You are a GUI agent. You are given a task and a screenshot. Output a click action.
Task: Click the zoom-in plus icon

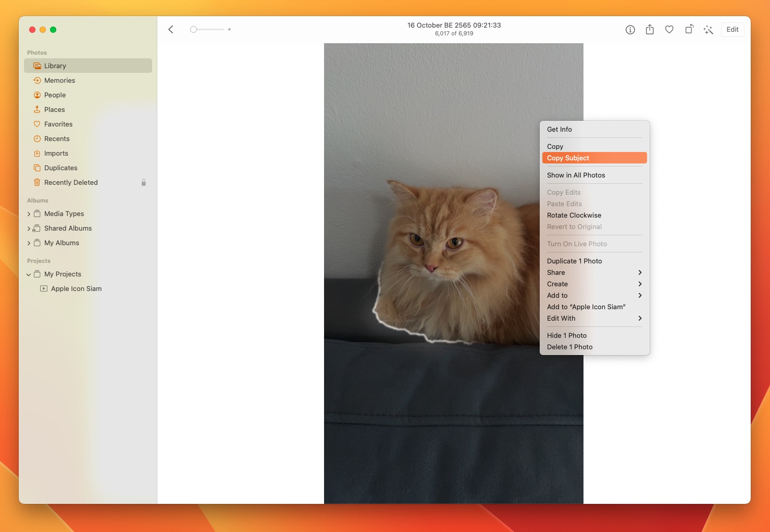[229, 30]
